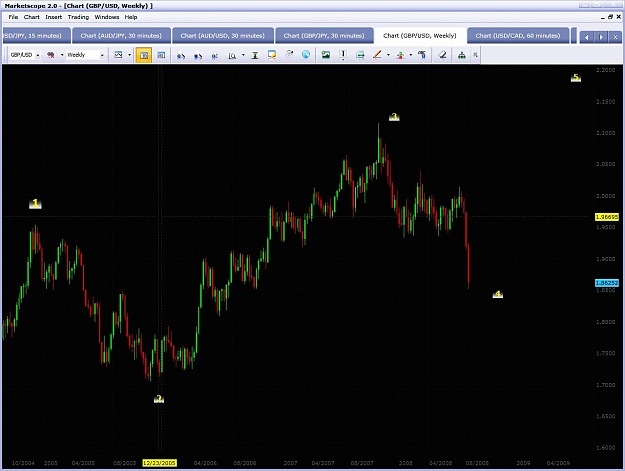Open the zoom dropdown arrow
The image size is (625, 471).
[x=243, y=55]
